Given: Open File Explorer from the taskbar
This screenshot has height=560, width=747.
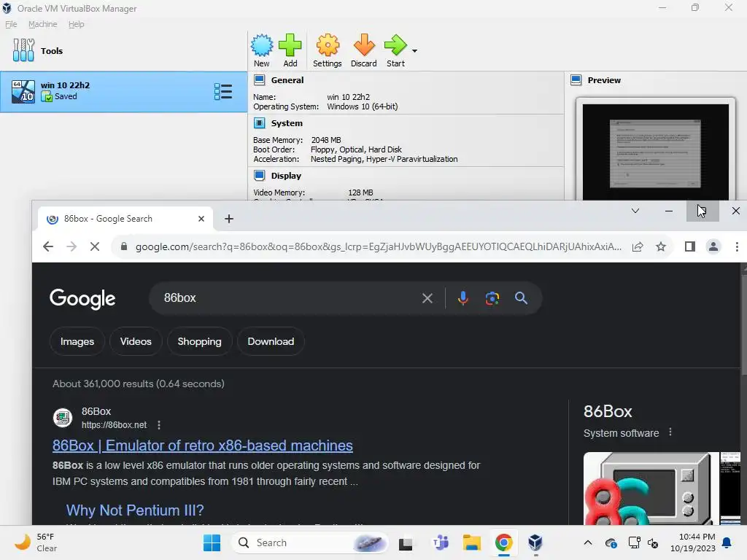Looking at the screenshot, I should point(472,542).
